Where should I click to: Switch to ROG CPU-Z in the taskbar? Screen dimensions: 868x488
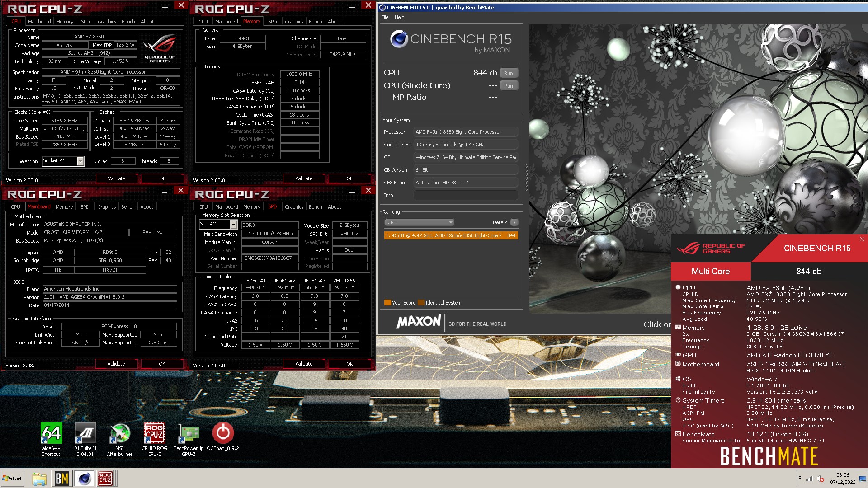[106, 479]
